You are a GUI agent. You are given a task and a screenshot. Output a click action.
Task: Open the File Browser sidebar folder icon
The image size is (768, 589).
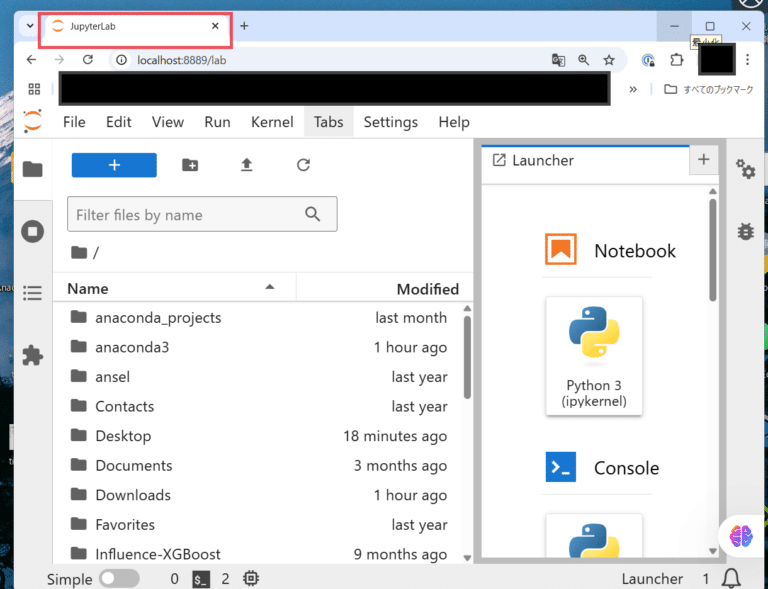(33, 169)
